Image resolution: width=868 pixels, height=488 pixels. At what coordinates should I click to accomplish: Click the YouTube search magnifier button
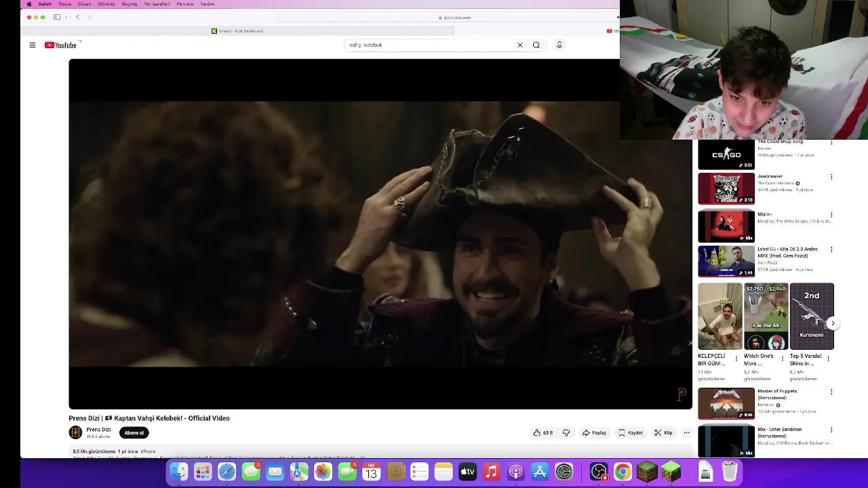(536, 45)
